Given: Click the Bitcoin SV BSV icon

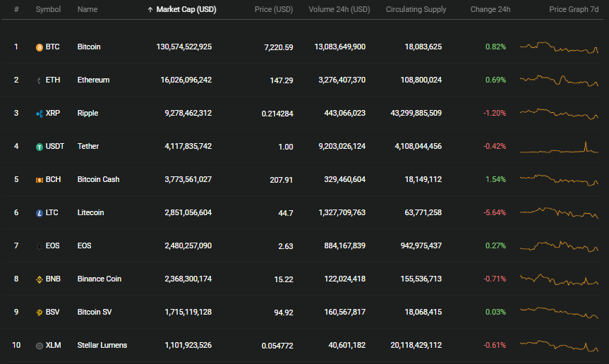Looking at the screenshot, I should pyautogui.click(x=40, y=313).
